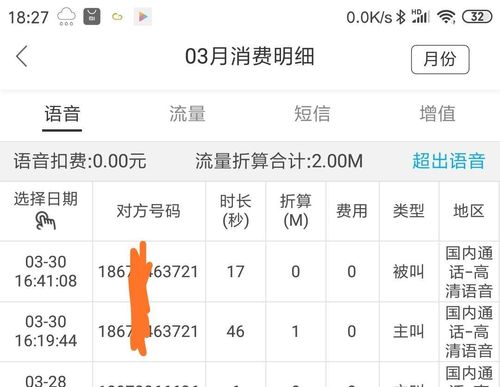This screenshot has height=387, width=500.
Task: Switch to the 流量 tab
Action: coord(187,114)
